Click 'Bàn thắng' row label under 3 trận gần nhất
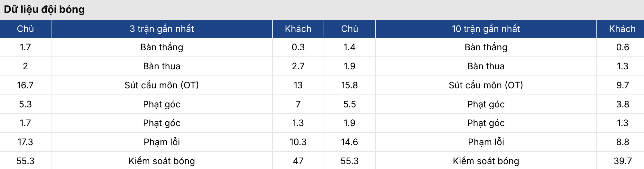The height and width of the screenshot is (169, 644). pyautogui.click(x=161, y=47)
